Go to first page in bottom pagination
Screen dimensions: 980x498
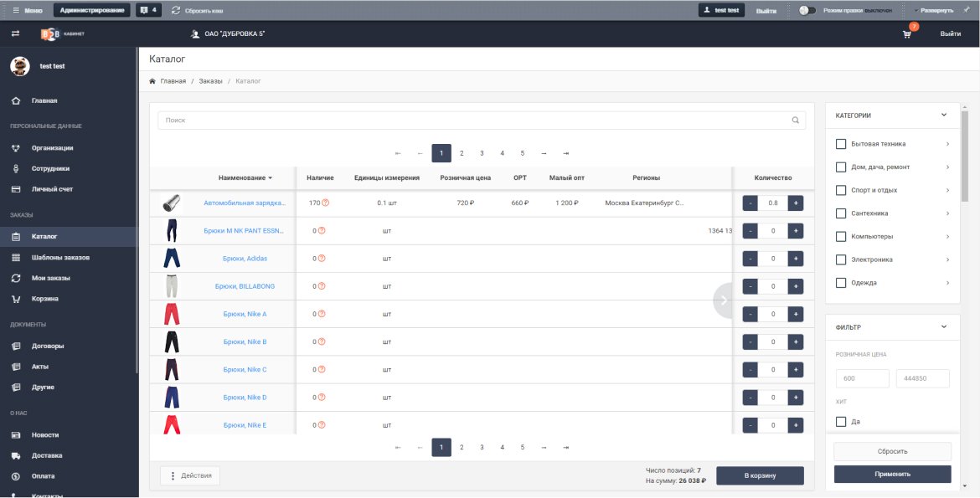point(398,448)
